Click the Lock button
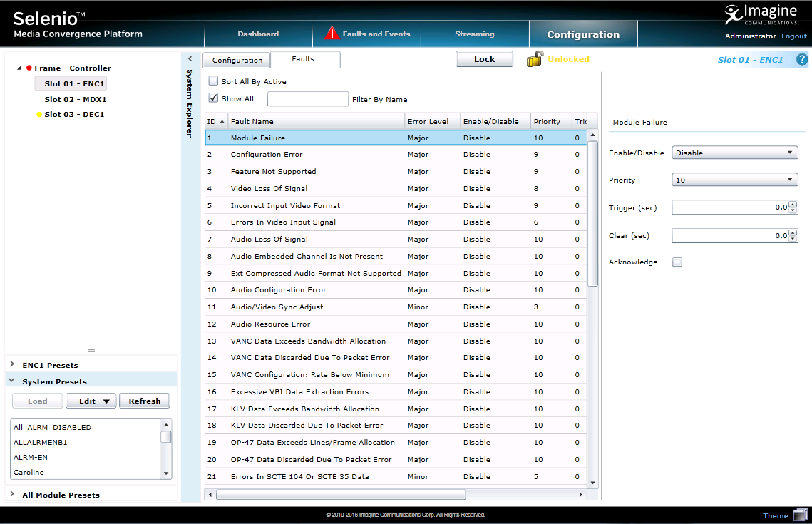 (484, 59)
